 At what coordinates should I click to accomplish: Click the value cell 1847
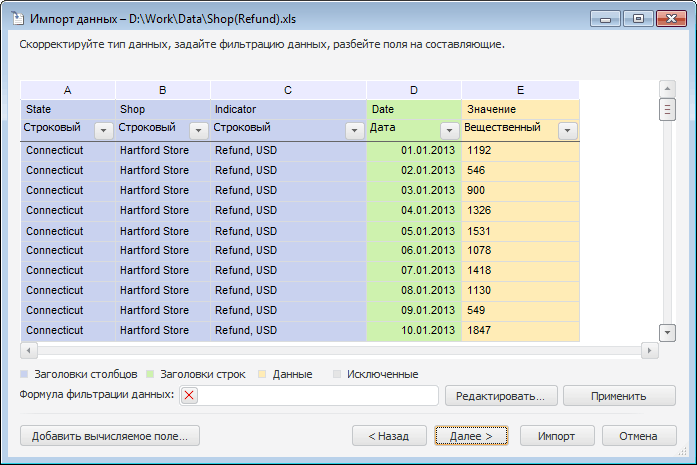[521, 331]
